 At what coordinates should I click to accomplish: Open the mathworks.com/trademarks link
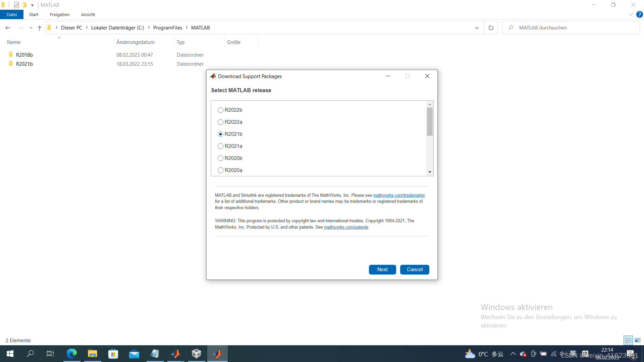coord(399,195)
